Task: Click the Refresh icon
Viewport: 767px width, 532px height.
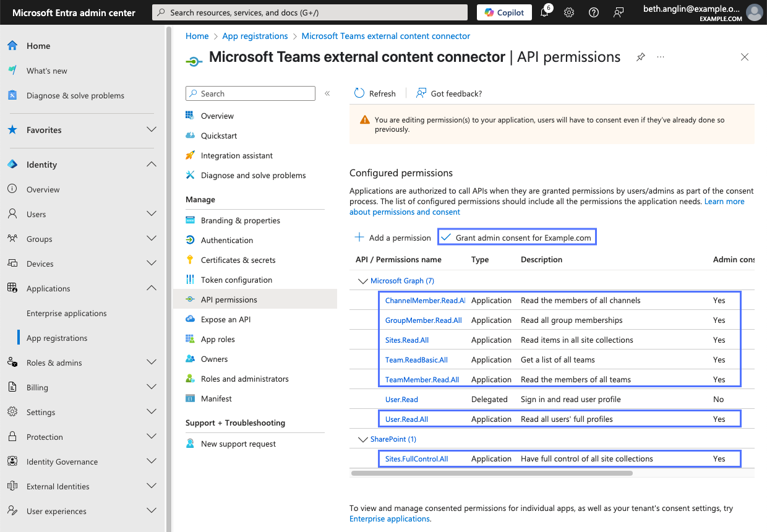Action: point(359,93)
